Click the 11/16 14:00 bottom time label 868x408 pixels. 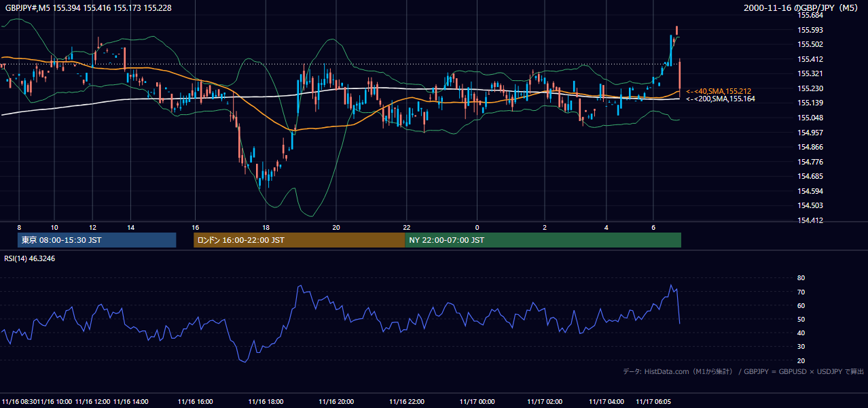tap(131, 401)
